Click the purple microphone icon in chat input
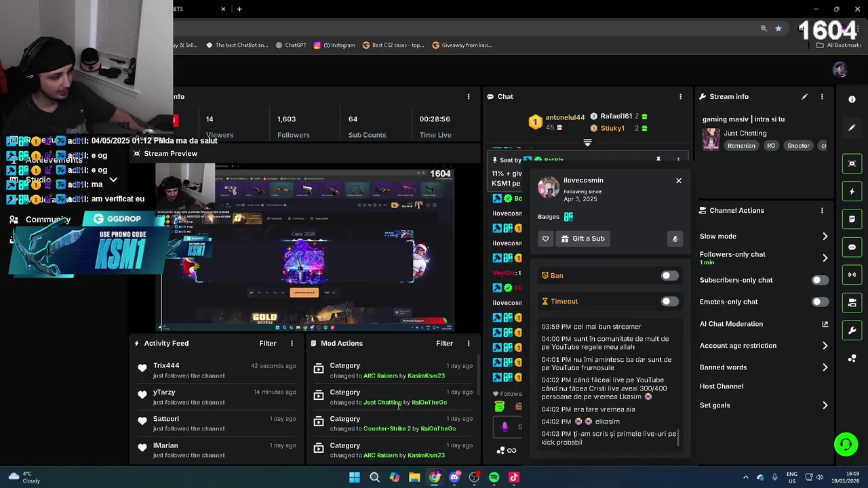The width and height of the screenshot is (868, 488). tap(505, 427)
